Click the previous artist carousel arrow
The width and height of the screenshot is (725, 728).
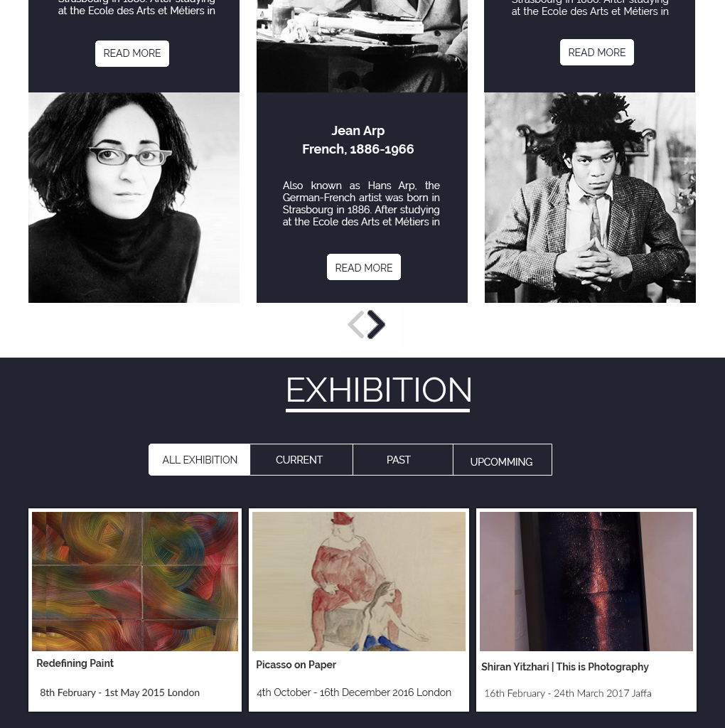pyautogui.click(x=357, y=324)
